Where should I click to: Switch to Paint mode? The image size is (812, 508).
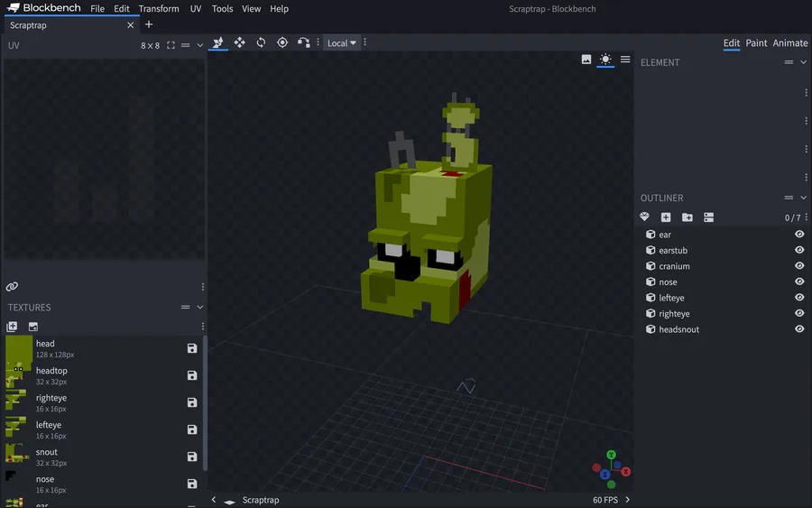[x=756, y=43]
